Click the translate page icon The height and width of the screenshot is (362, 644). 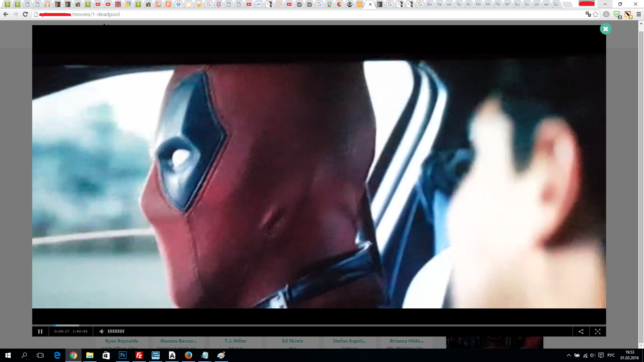tap(588, 14)
